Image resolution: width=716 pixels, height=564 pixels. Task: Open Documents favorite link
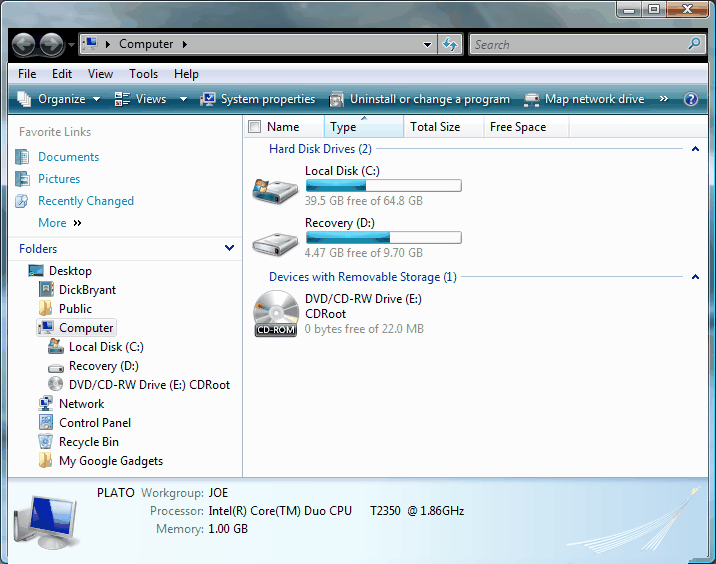point(68,157)
